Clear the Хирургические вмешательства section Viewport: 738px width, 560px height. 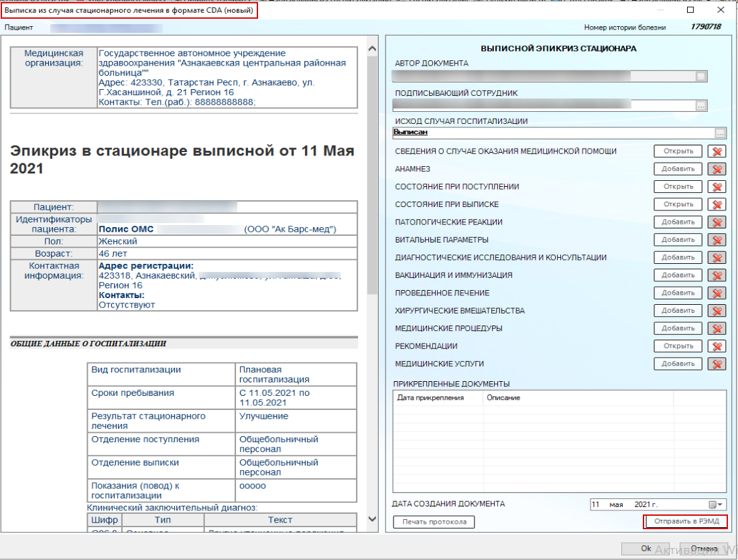(717, 311)
